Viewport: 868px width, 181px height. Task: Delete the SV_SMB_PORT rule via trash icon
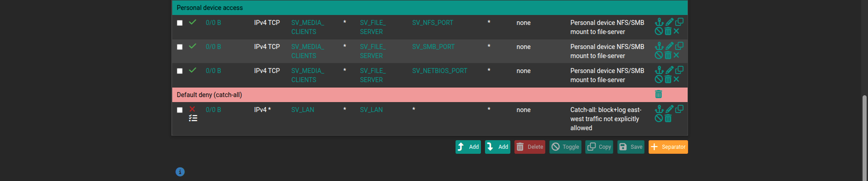pos(668,55)
